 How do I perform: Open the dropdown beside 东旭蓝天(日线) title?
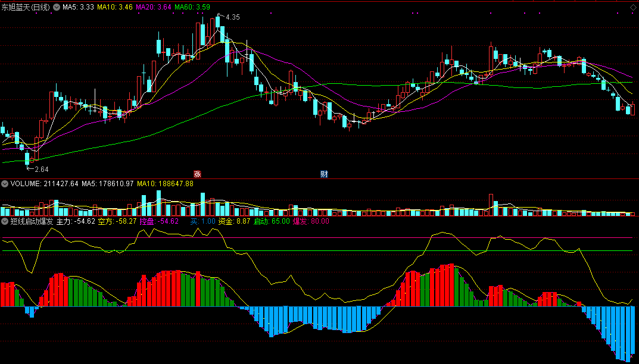tap(57, 7)
